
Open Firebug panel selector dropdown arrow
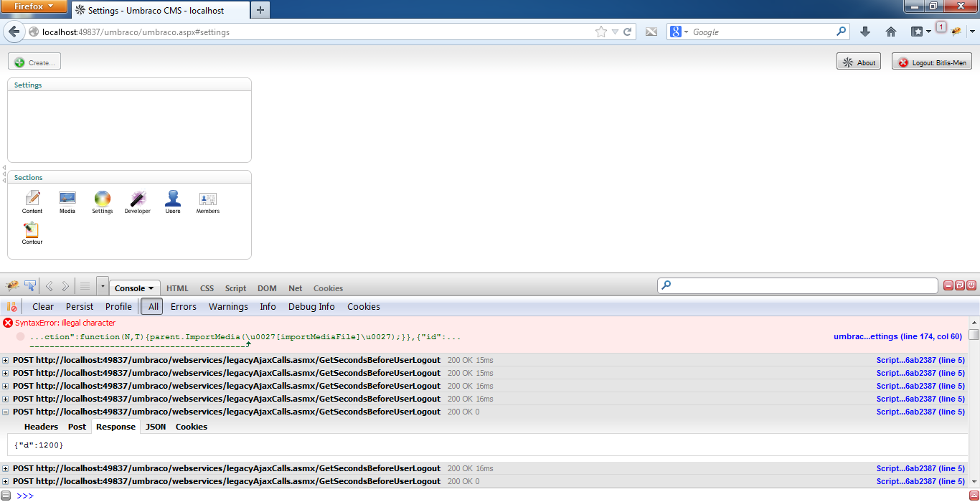click(x=103, y=287)
